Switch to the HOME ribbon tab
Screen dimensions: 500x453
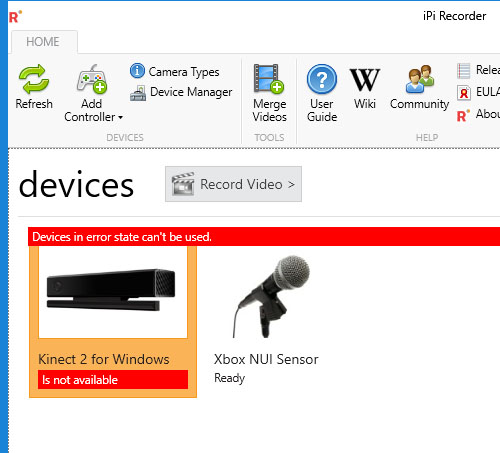tap(43, 42)
